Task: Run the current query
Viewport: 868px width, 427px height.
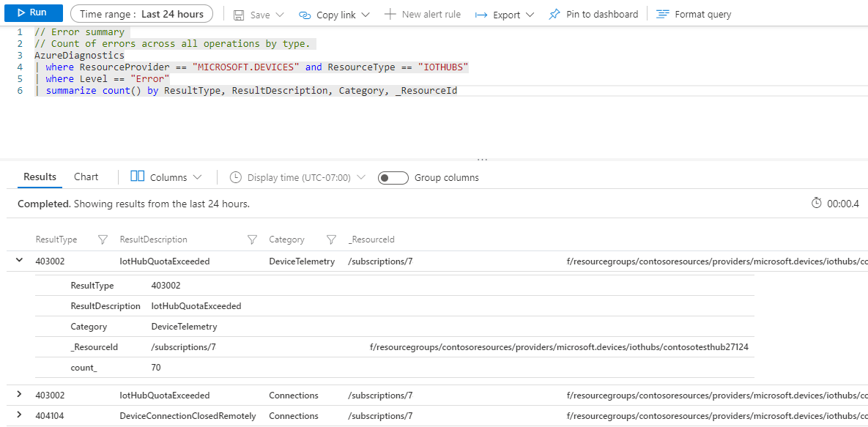Action: 33,12
